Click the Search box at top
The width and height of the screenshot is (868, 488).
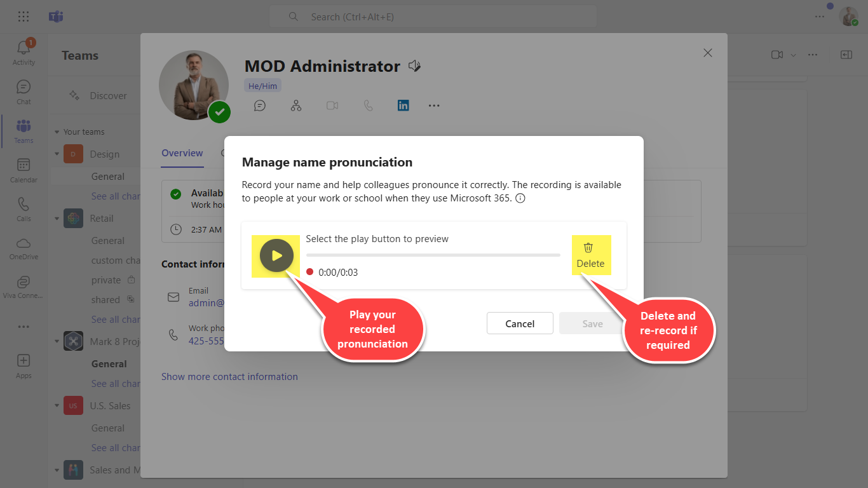[x=432, y=17]
